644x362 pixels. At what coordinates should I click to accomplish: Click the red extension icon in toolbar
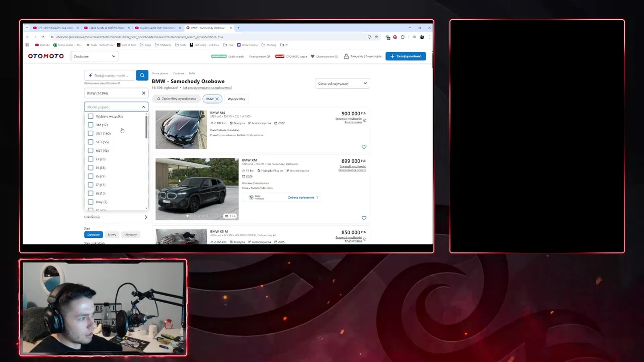pyautogui.click(x=395, y=37)
